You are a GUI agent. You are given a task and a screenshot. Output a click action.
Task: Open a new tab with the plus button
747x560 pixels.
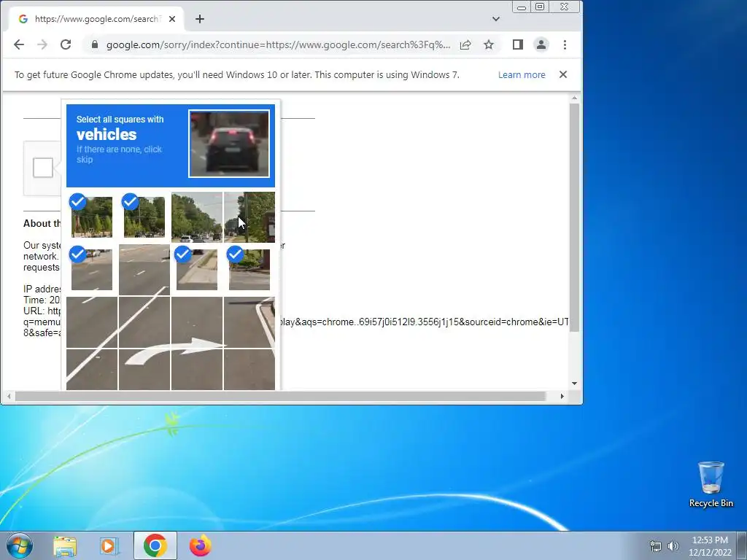pos(200,19)
